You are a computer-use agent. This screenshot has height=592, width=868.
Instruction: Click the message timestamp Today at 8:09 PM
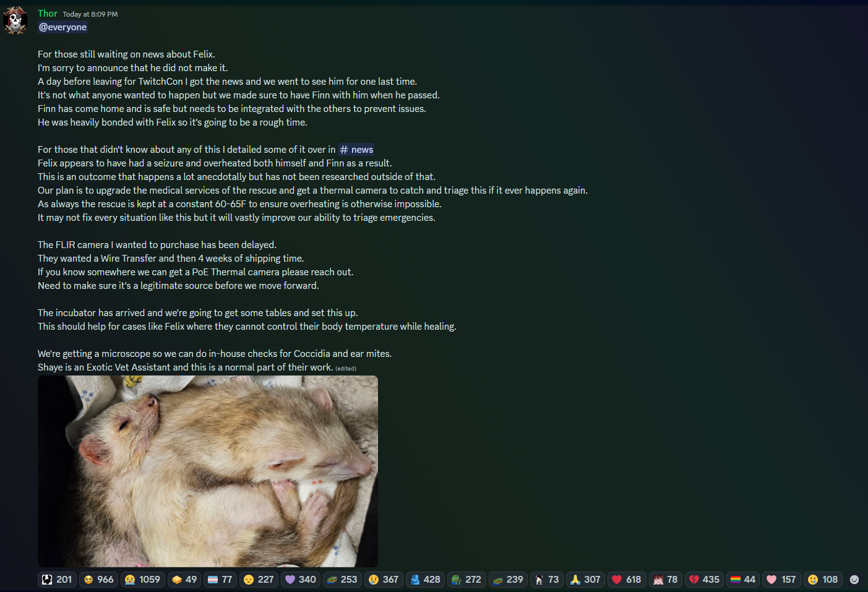point(90,14)
